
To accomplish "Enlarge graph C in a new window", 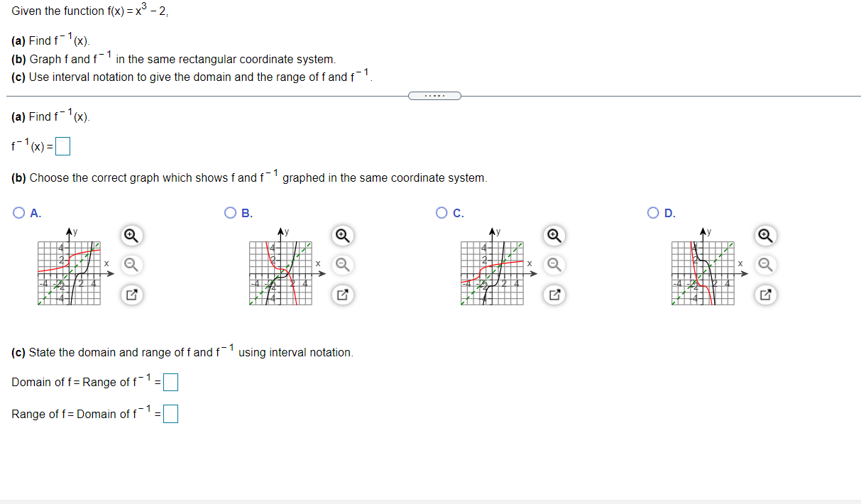I will click(554, 295).
